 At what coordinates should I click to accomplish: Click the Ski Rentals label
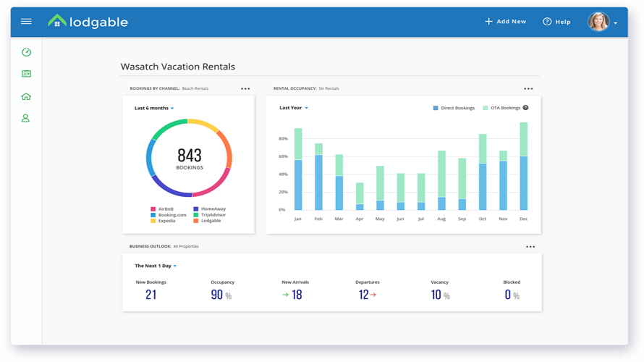pos(329,88)
